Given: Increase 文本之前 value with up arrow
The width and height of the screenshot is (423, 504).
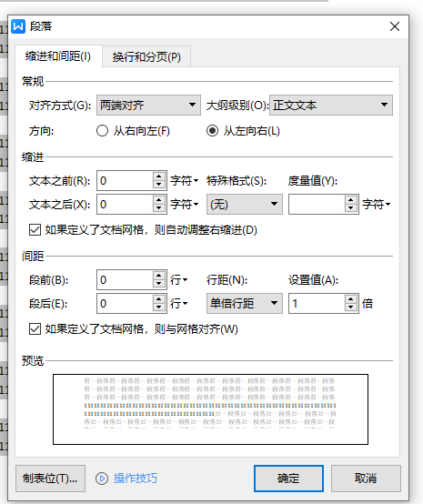Looking at the screenshot, I should 159,176.
